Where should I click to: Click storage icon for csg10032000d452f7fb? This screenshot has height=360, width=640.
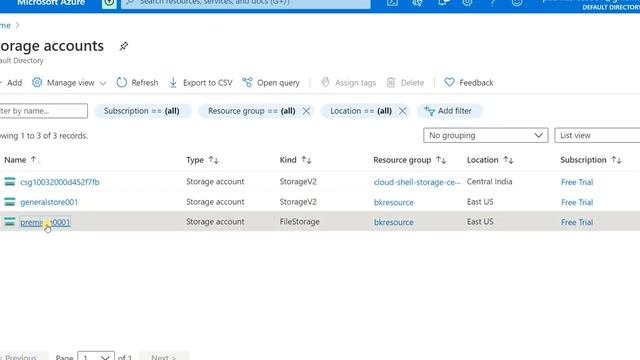point(9,182)
